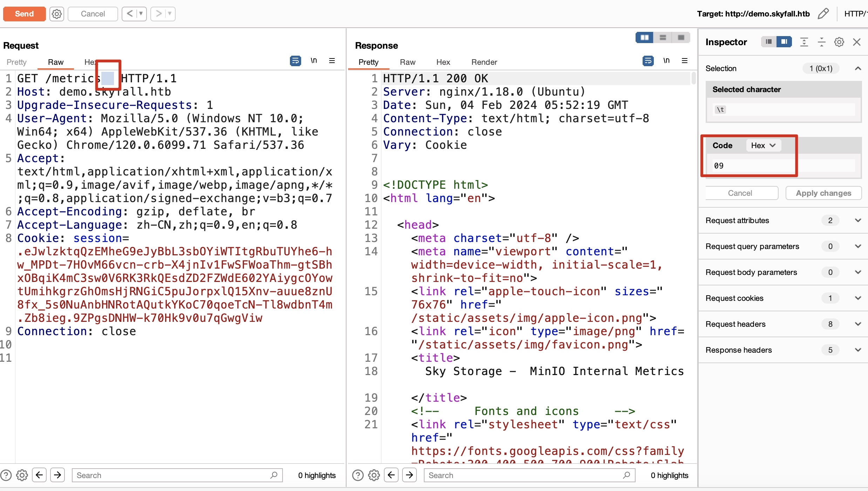Switch to side-by-side response layout

[644, 37]
